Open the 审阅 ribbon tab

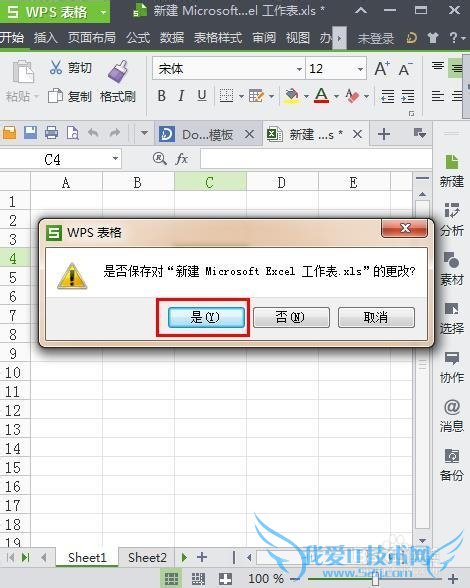[x=264, y=38]
